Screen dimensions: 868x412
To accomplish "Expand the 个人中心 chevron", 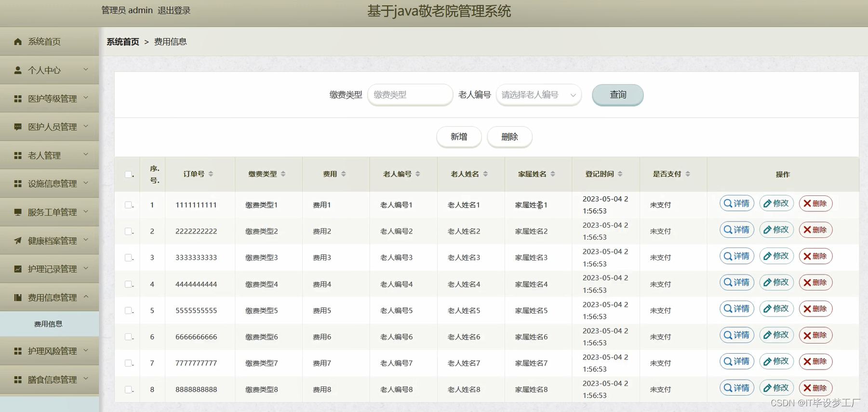I will pos(86,69).
